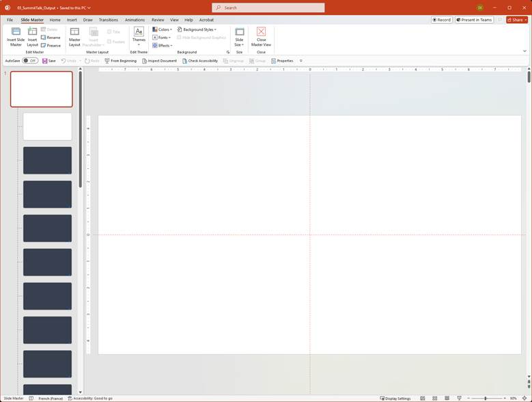
Task: Click the Share button
Action: pyautogui.click(x=517, y=20)
